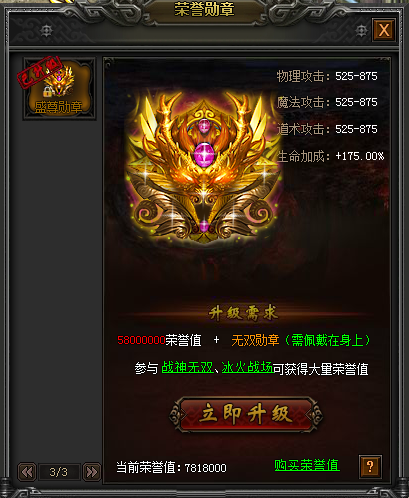Click the large golden dragon medal image
The width and height of the screenshot is (409, 498).
(203, 167)
